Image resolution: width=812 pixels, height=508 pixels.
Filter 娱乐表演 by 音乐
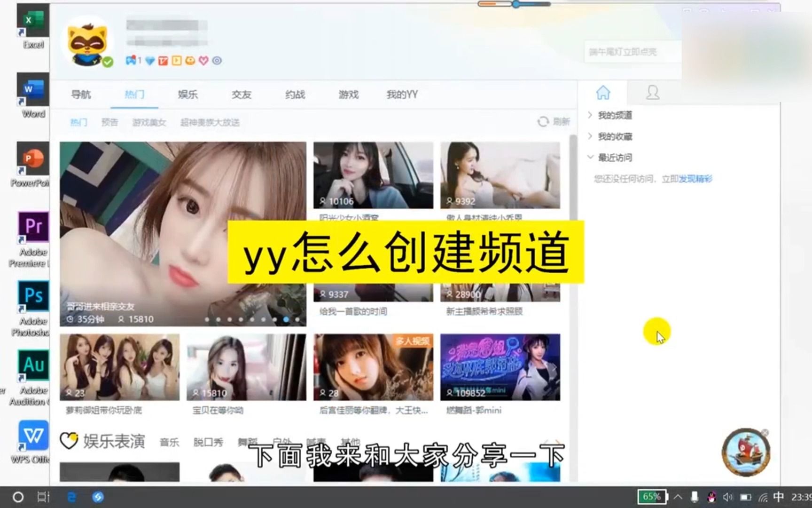(x=169, y=442)
